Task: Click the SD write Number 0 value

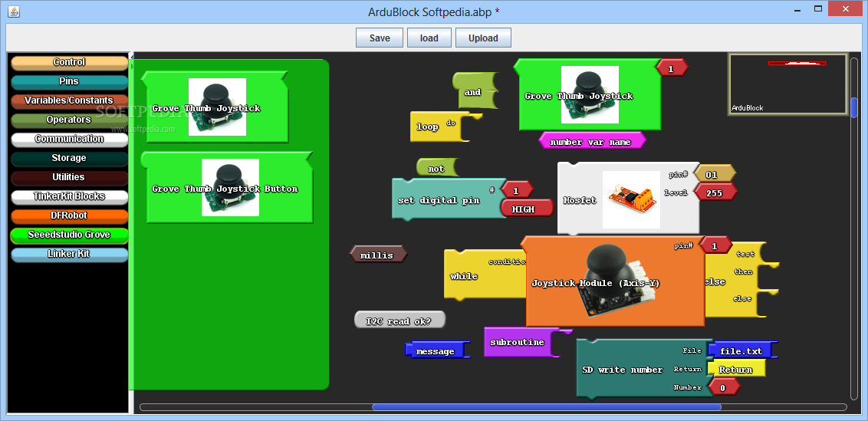Action: click(x=723, y=388)
